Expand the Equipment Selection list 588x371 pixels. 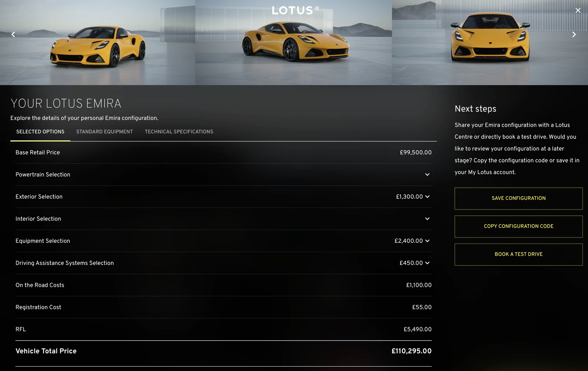click(427, 241)
